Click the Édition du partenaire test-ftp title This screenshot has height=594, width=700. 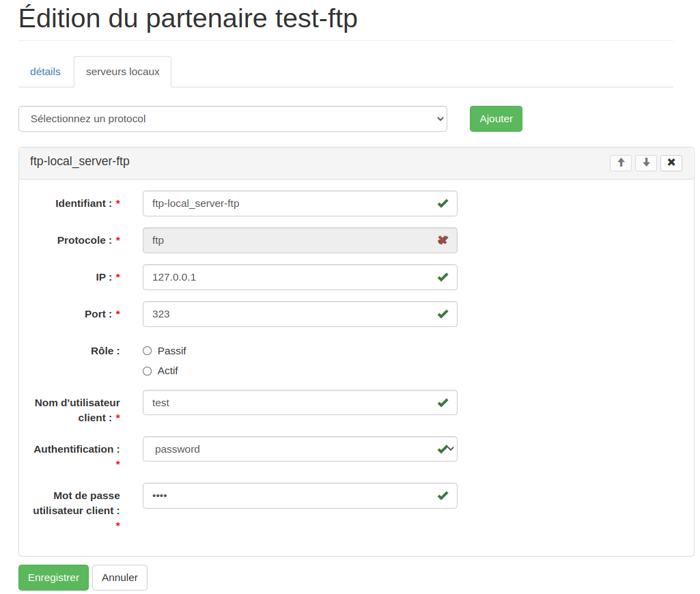click(x=188, y=18)
